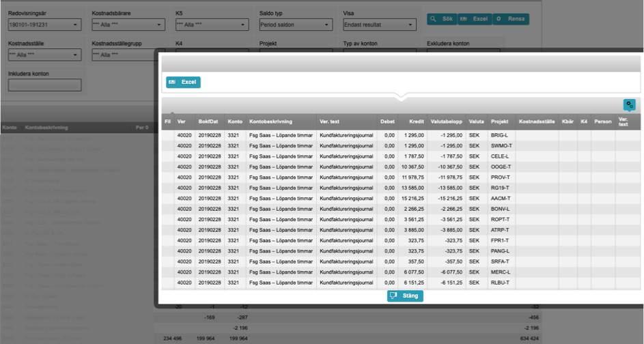Click the Excel export button in the dialog
The image size is (644, 344).
(183, 82)
